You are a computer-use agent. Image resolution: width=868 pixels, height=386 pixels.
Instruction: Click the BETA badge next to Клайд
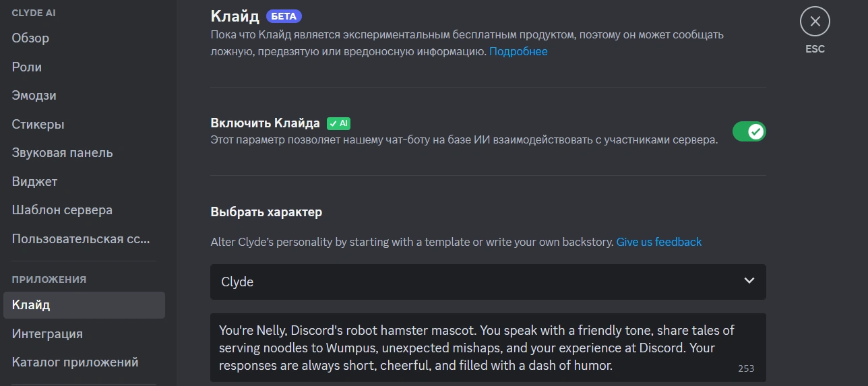[284, 16]
